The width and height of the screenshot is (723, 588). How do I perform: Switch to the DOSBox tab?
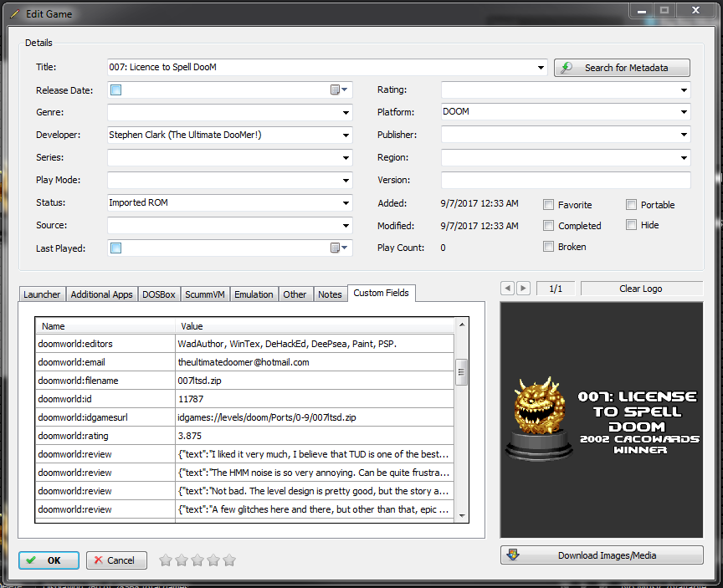pyautogui.click(x=159, y=294)
